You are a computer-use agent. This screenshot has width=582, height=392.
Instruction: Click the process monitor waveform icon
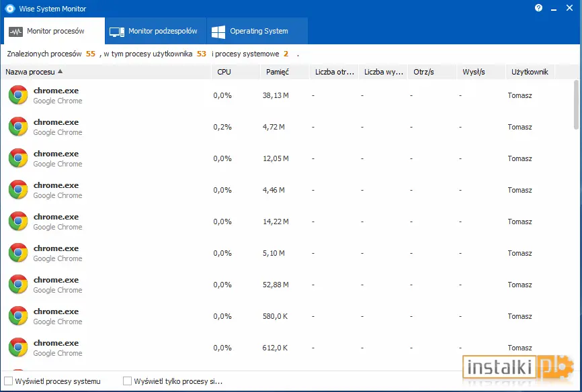pyautogui.click(x=15, y=32)
